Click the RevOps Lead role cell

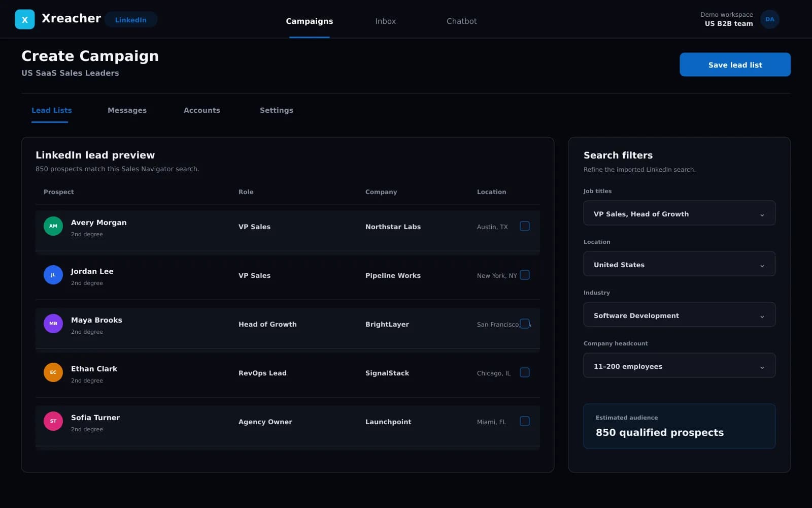[x=262, y=373]
